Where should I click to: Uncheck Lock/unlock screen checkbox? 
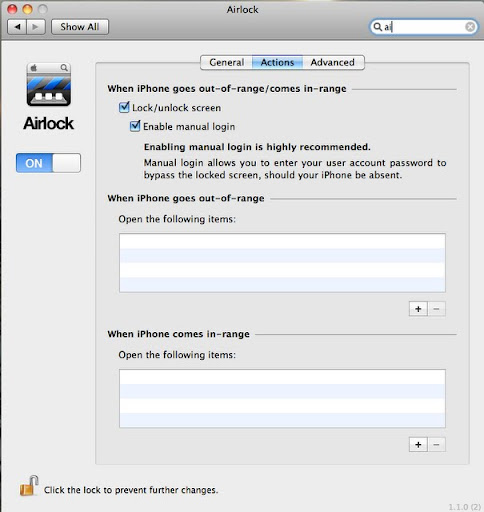124,107
